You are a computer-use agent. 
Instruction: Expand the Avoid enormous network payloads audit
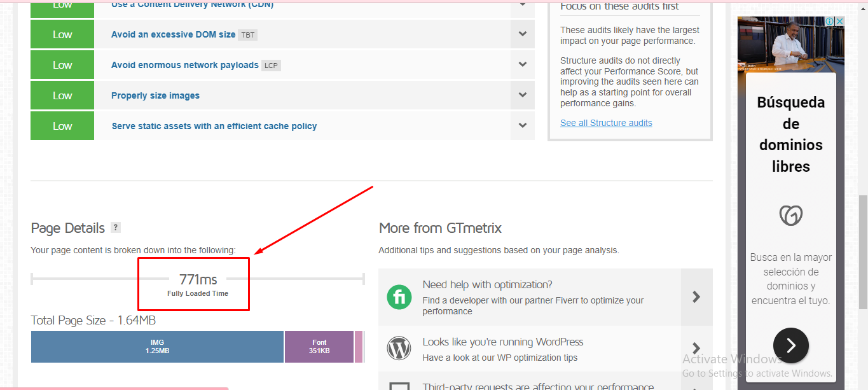(x=522, y=65)
